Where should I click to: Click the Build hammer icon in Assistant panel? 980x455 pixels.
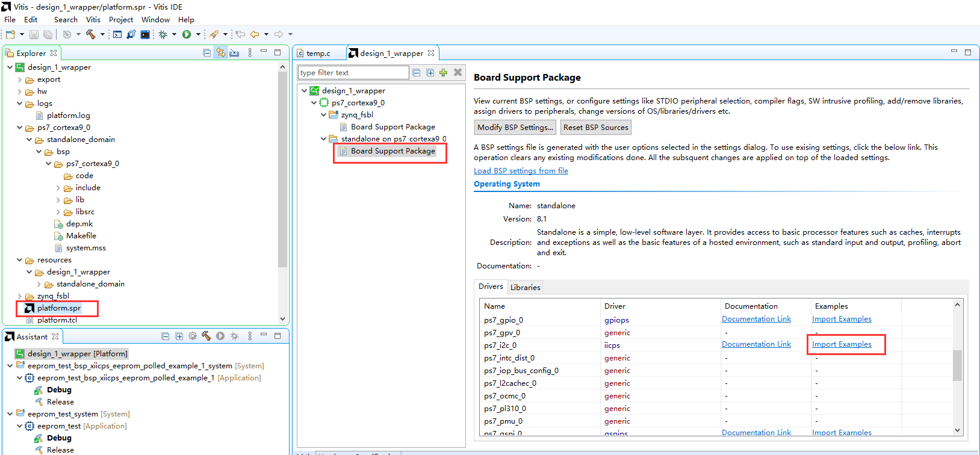[x=206, y=336]
